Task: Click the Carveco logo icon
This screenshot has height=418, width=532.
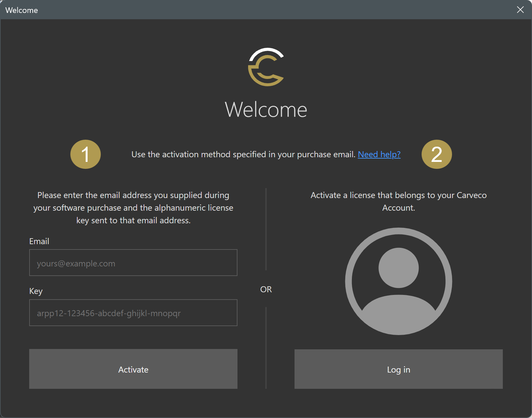Action: click(x=266, y=67)
